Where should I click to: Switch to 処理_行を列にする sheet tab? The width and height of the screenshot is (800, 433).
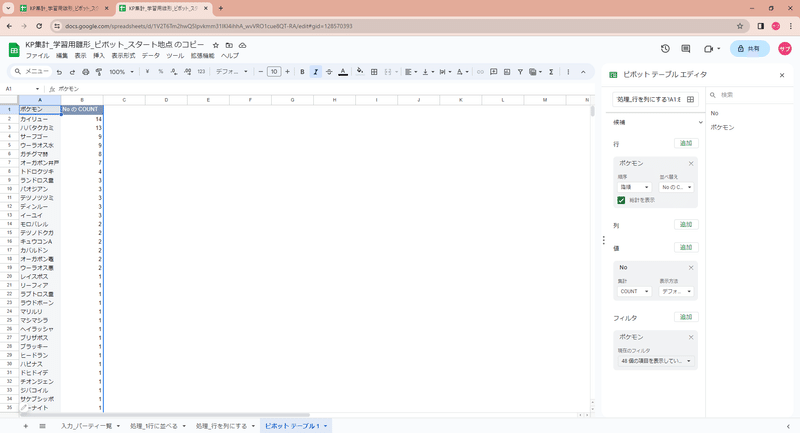(x=221, y=426)
